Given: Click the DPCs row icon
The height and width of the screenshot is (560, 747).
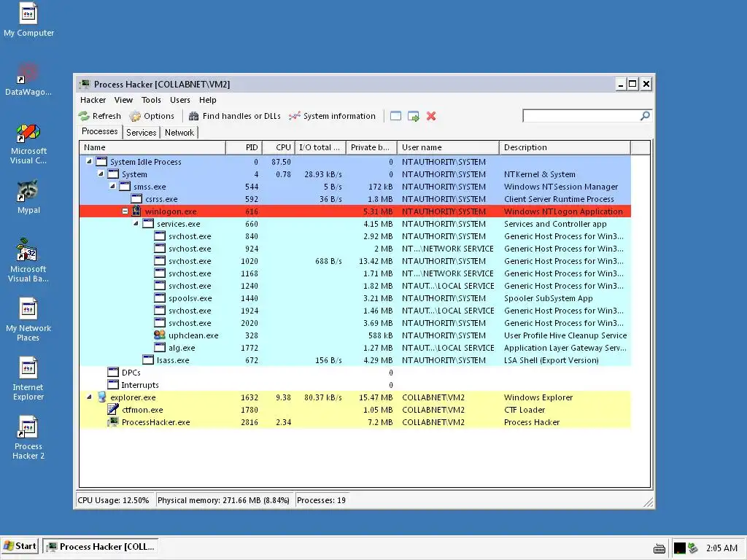Looking at the screenshot, I should [x=113, y=372].
